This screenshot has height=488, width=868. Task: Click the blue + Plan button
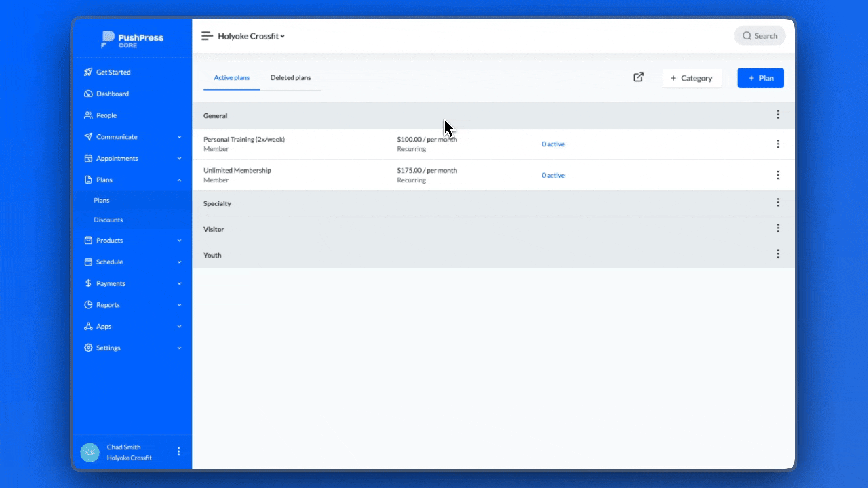(760, 78)
